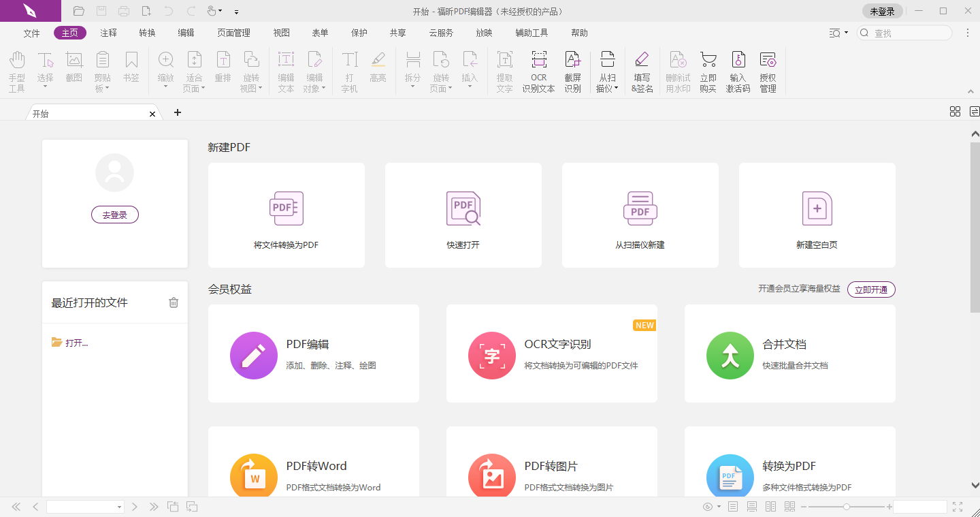Activate the 截图 snapshot tool
This screenshot has width=980, height=517.
pyautogui.click(x=73, y=68)
